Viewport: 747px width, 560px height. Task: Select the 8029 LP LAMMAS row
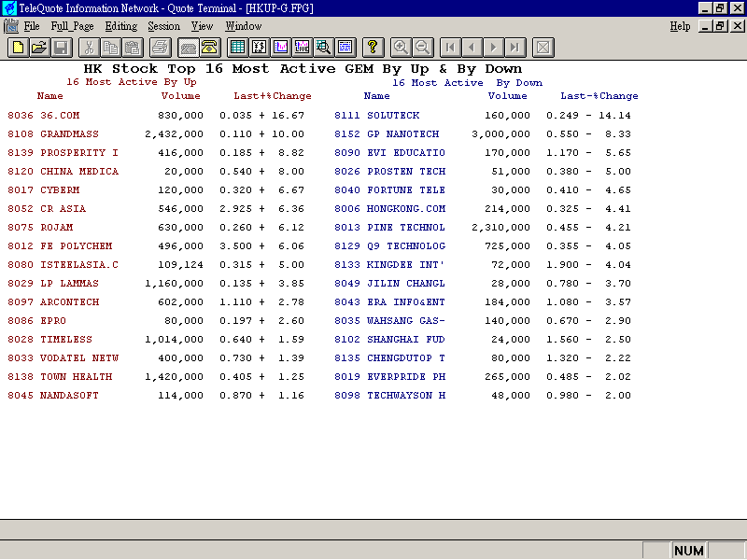[156, 284]
